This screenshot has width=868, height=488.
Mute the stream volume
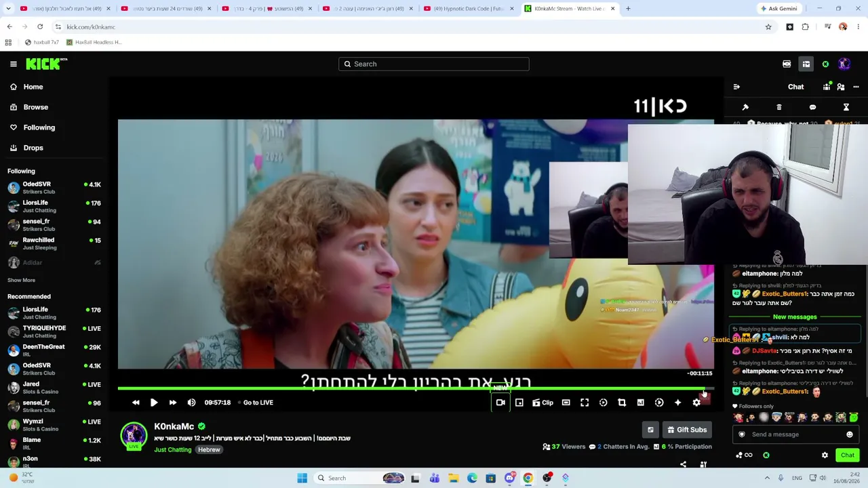pyautogui.click(x=191, y=403)
